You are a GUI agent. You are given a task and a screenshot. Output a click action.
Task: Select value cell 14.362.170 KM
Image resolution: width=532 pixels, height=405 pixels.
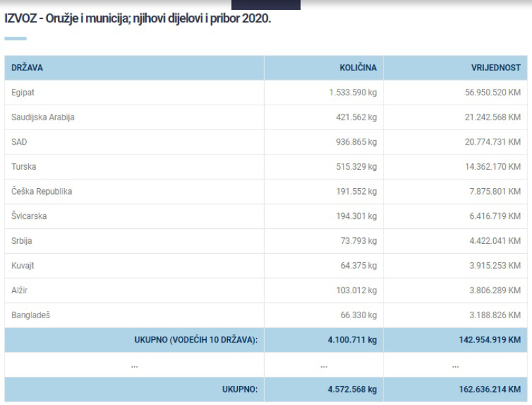point(455,167)
